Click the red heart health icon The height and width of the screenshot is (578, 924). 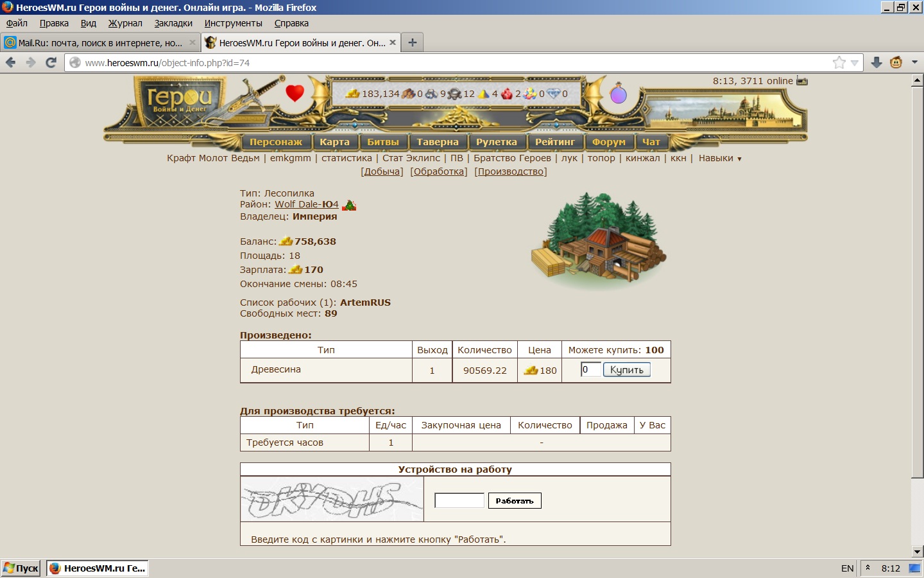tap(295, 94)
